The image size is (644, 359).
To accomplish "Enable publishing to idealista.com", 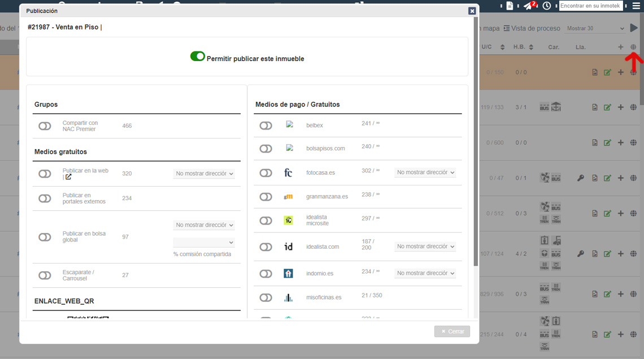I will click(266, 247).
